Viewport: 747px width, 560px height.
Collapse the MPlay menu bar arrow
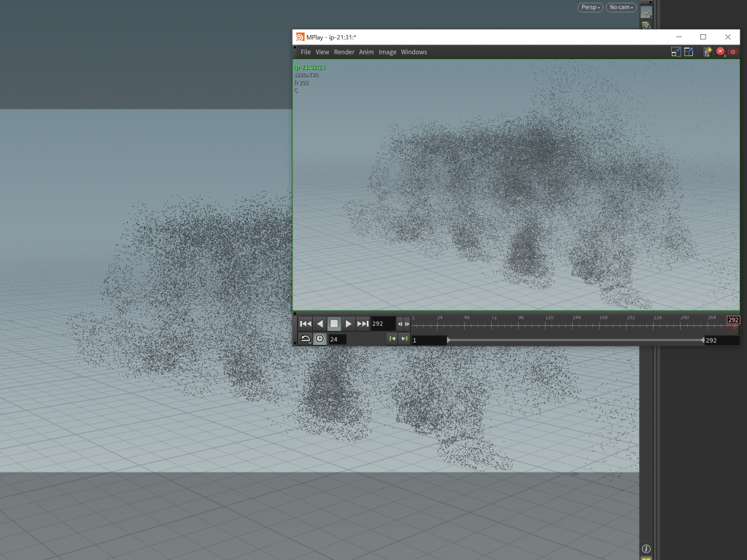(295, 47)
